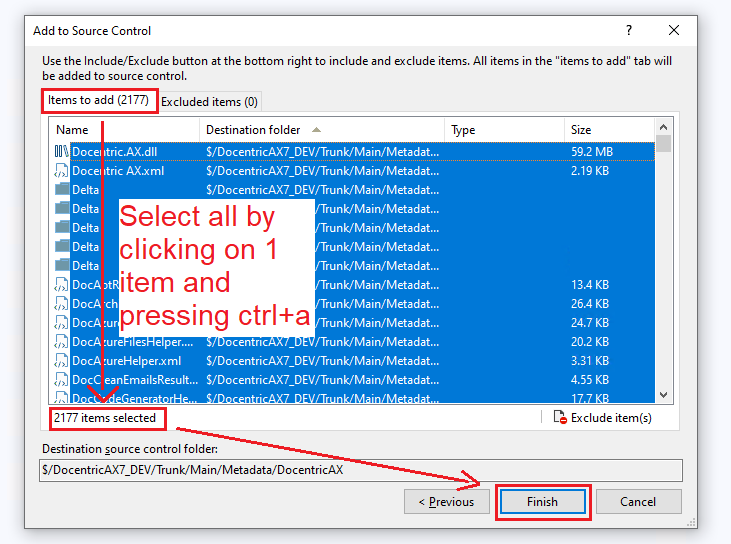Select the DocAzureHelper.xml file name

(126, 361)
